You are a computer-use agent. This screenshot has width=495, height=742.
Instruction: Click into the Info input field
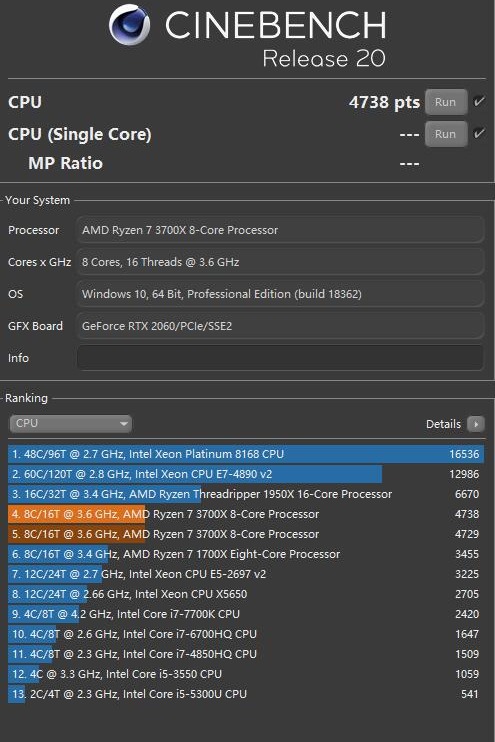pyautogui.click(x=280, y=358)
